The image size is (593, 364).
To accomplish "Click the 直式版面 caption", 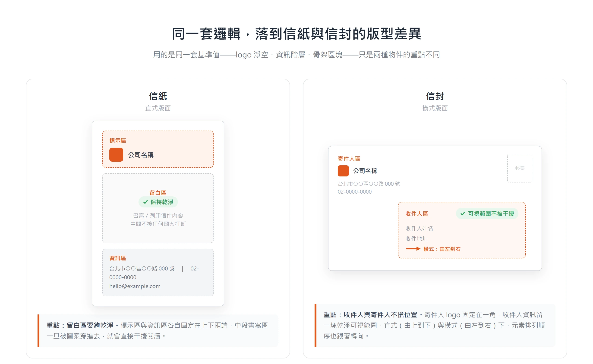I will [158, 108].
